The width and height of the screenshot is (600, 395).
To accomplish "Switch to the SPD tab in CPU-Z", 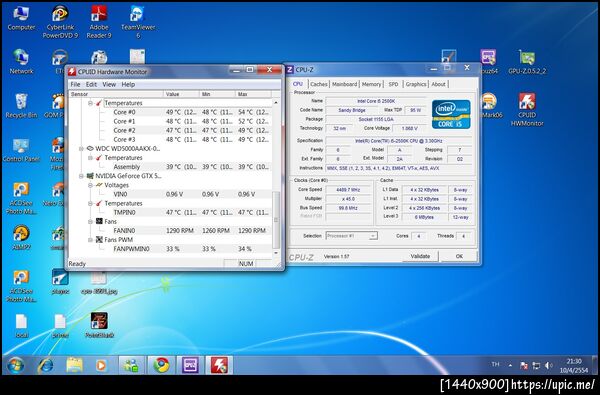I will (x=393, y=84).
